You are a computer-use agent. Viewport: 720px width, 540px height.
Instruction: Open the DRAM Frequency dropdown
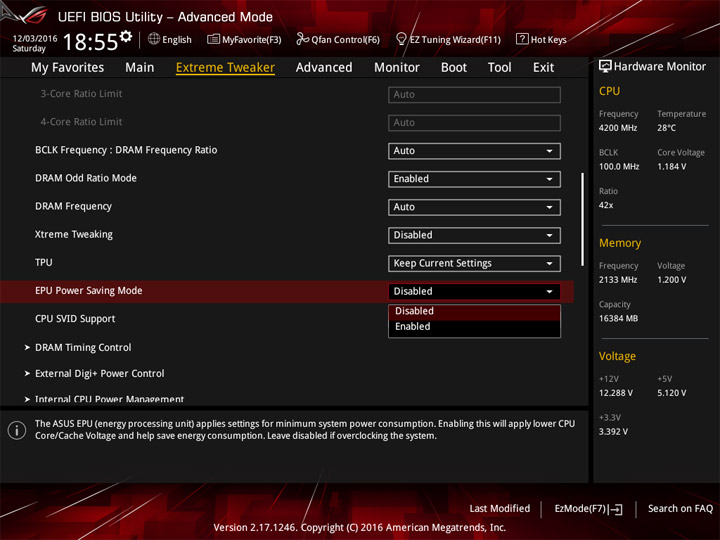474,207
